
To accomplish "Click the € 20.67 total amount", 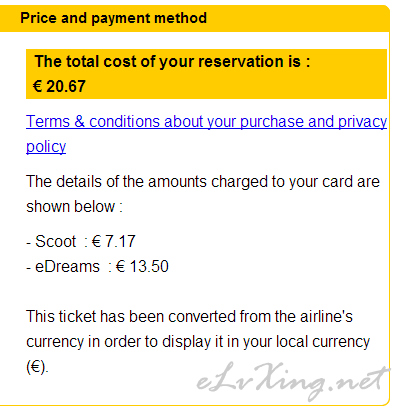I will coord(59,86).
